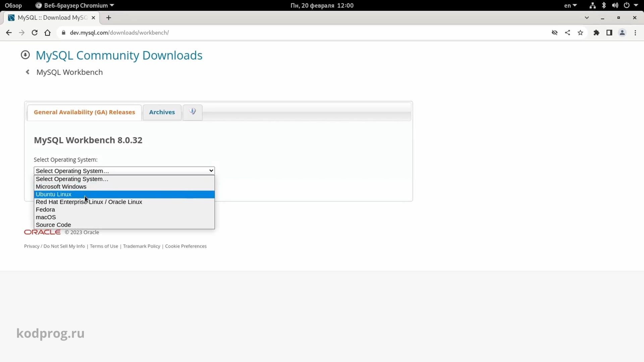
Task: Choose Select Operating System… placeholder option
Action: (124, 179)
